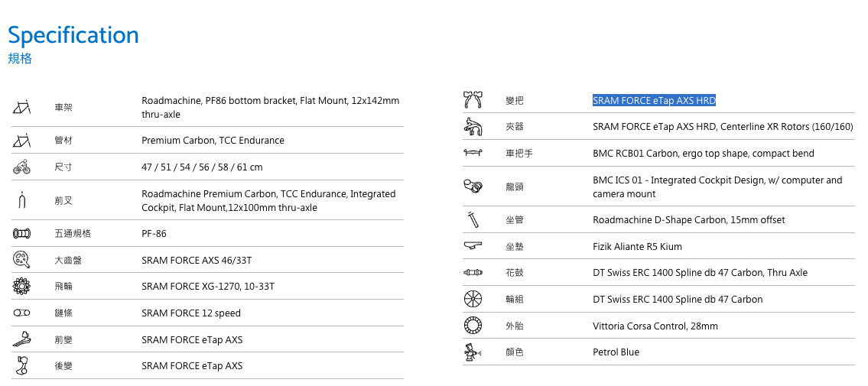The width and height of the screenshot is (868, 386).
Task: Click SRAM FORCE 12 speed text
Action: coord(191,313)
